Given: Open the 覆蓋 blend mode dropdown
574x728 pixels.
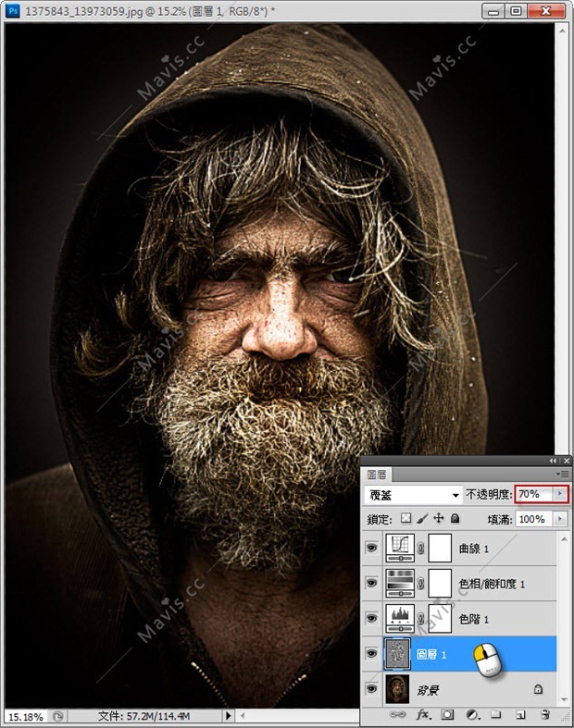Looking at the screenshot, I should tap(413, 495).
